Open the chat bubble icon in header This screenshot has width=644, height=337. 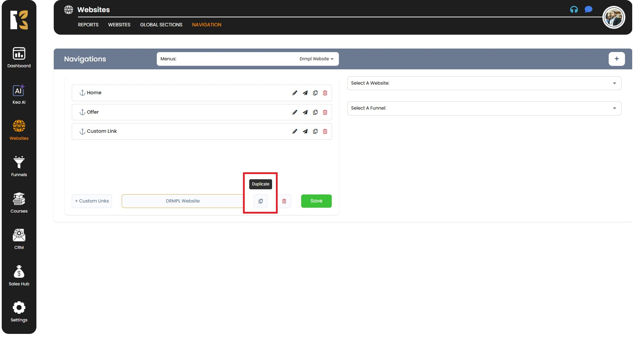coord(588,10)
